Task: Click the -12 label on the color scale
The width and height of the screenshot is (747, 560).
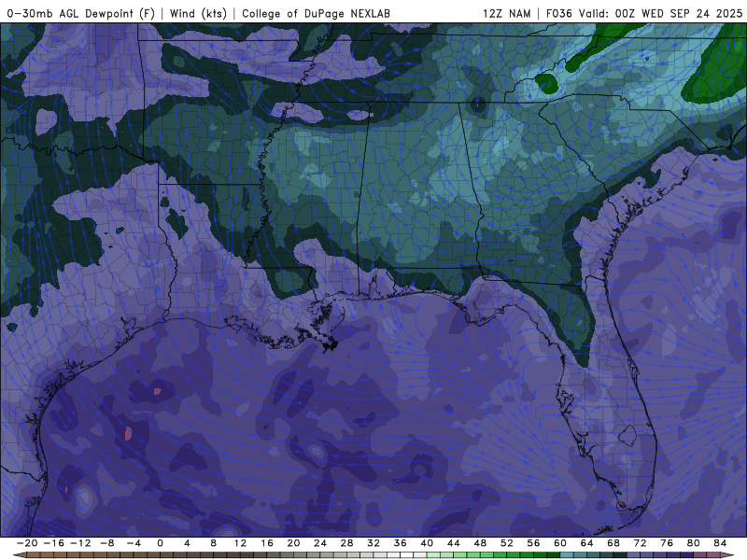Action: point(80,543)
